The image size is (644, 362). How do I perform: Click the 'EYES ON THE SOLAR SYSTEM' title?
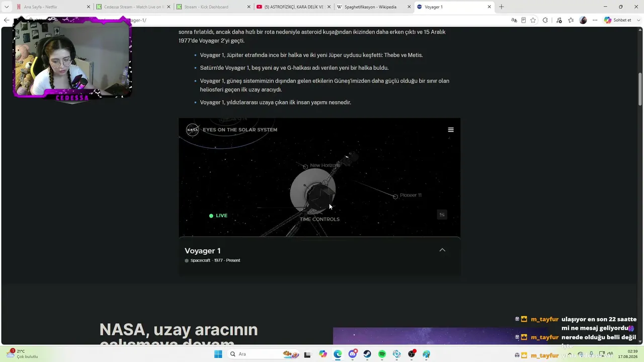click(240, 130)
